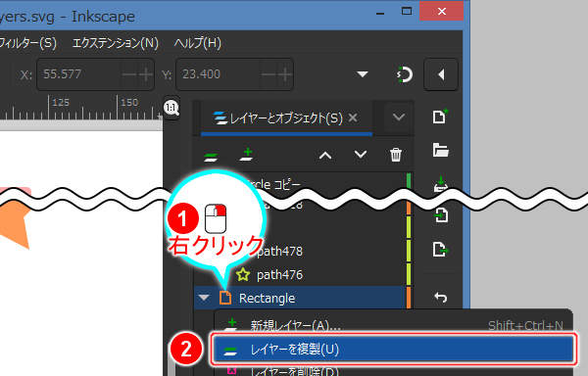Open the Help (ヘルプ) menu
The width and height of the screenshot is (588, 376).
(198, 43)
